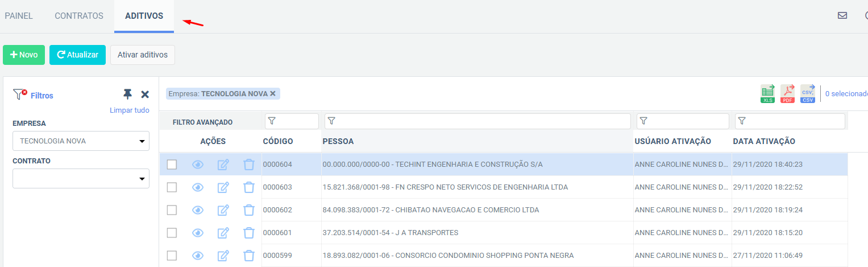Select the ADITIVOS tab
The height and width of the screenshot is (267, 868).
144,16
